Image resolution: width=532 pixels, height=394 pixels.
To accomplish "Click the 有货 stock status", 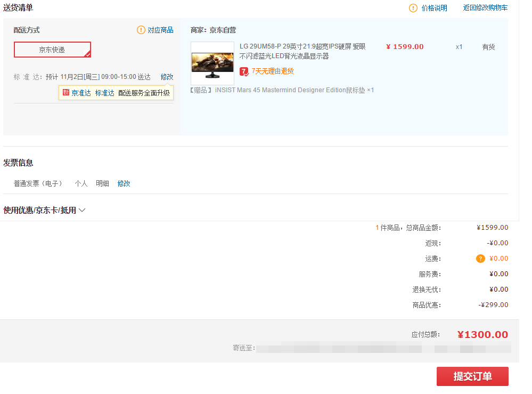I will click(488, 47).
